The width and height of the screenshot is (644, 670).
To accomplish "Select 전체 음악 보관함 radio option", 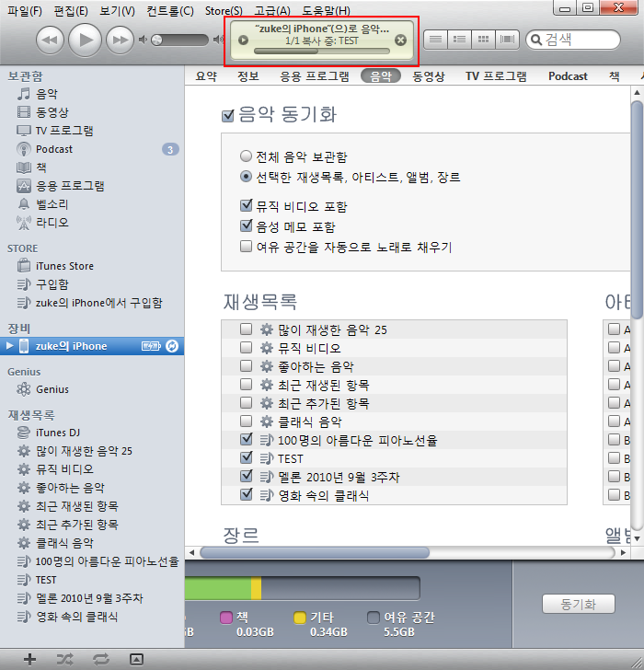I will click(x=246, y=156).
